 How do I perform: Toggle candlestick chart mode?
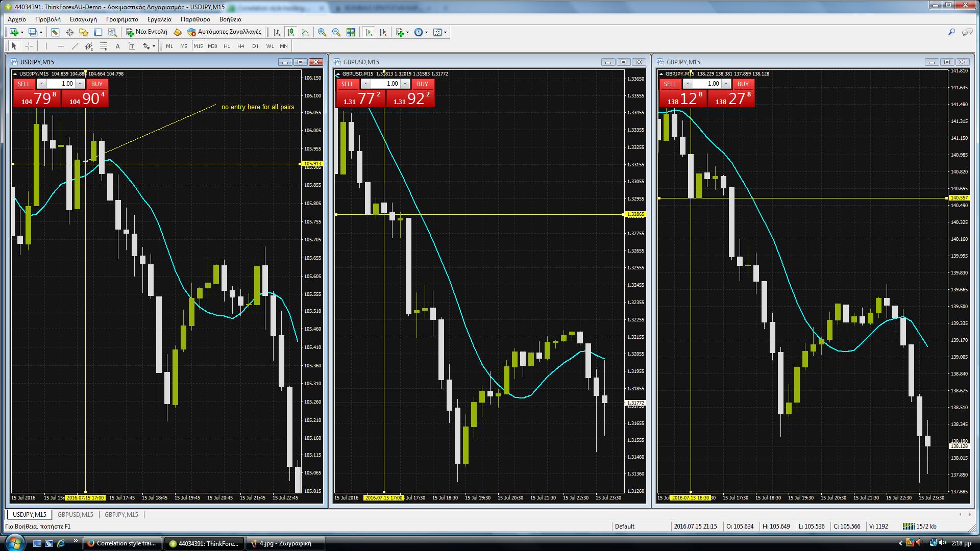click(x=291, y=32)
